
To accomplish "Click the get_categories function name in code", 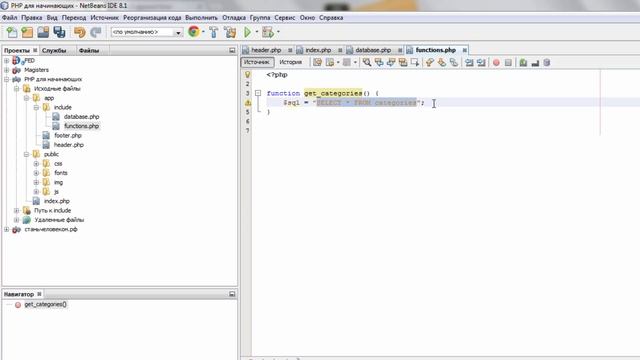I will pos(333,93).
